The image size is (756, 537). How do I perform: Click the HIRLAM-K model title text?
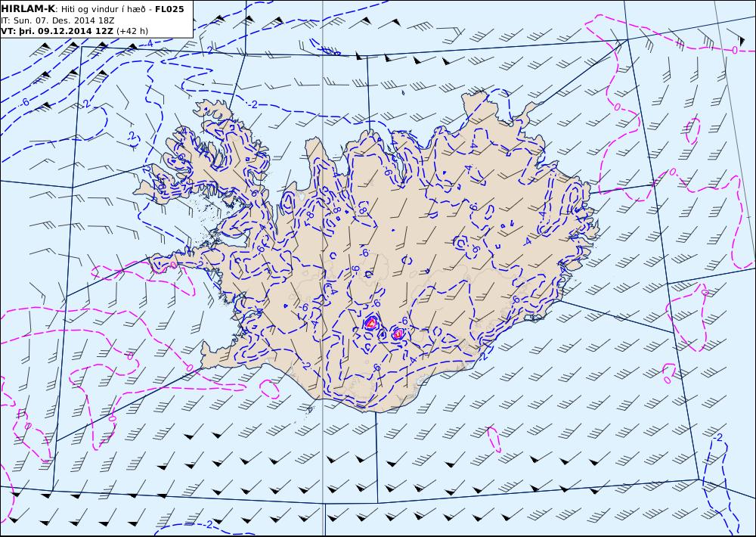(x=28, y=9)
